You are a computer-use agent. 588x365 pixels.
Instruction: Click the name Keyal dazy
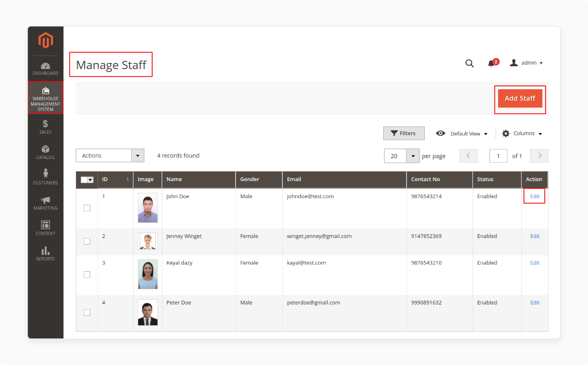click(179, 263)
